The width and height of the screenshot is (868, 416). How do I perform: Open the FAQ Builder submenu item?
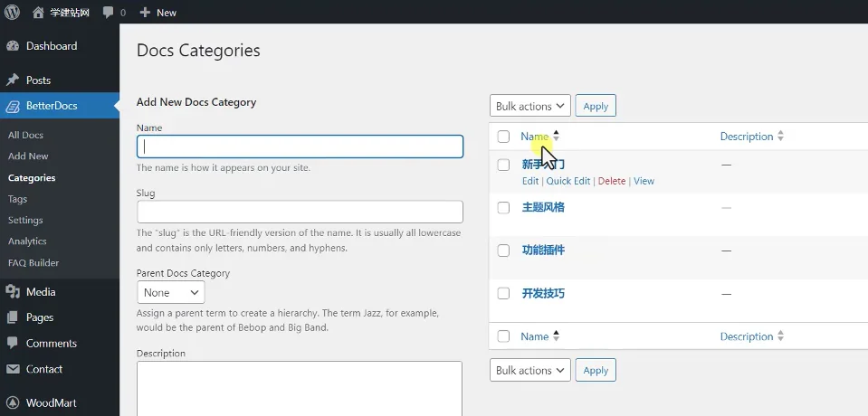point(33,263)
